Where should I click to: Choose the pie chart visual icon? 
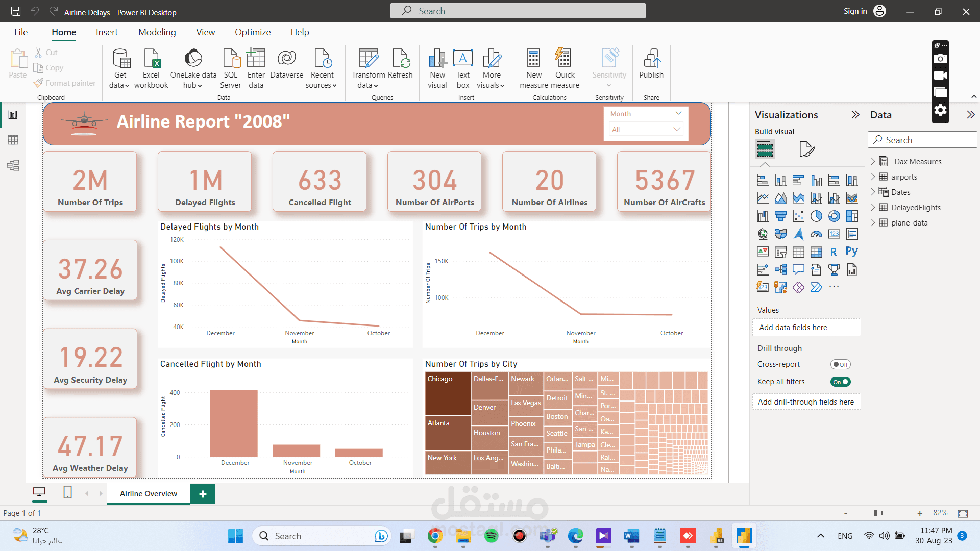[x=816, y=216]
